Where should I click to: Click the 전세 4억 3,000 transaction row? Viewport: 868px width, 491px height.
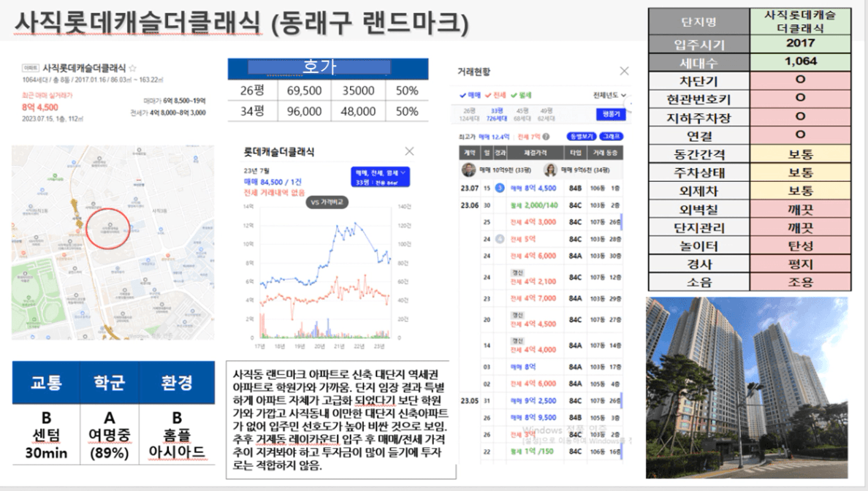[x=540, y=222]
